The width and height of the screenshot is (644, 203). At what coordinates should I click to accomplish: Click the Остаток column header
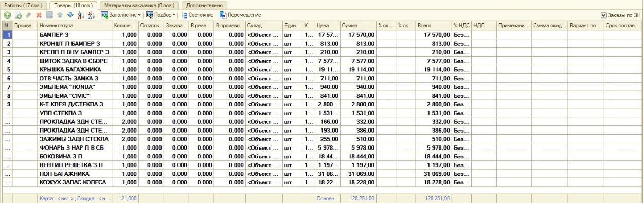[x=151, y=25]
